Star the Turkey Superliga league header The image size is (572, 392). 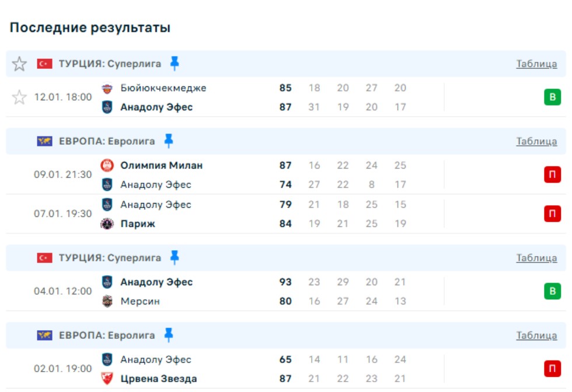[19, 64]
